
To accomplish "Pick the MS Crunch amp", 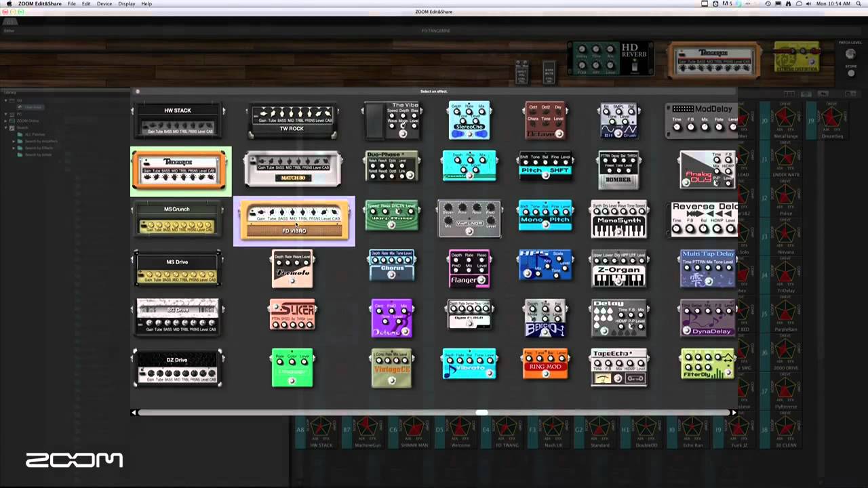I will click(178, 218).
